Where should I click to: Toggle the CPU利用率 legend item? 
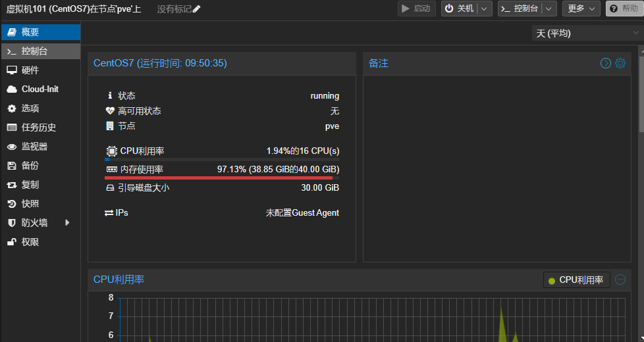click(577, 280)
